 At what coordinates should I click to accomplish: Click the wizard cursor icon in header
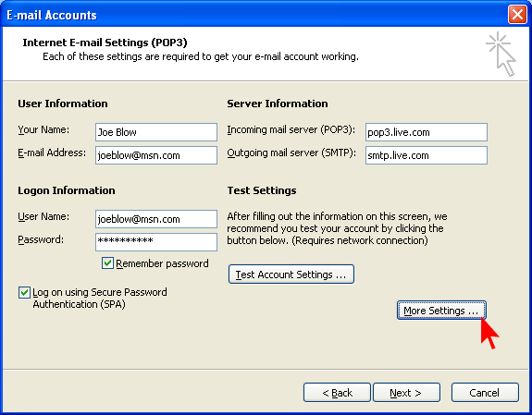tap(501, 54)
